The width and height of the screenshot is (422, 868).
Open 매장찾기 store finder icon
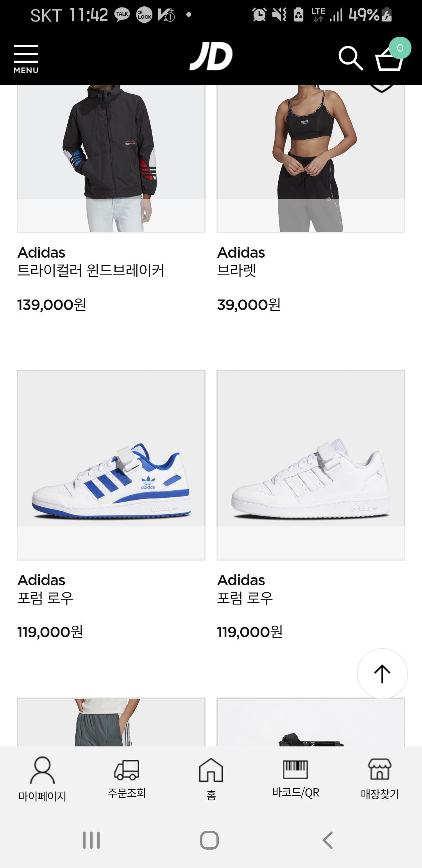click(x=380, y=779)
